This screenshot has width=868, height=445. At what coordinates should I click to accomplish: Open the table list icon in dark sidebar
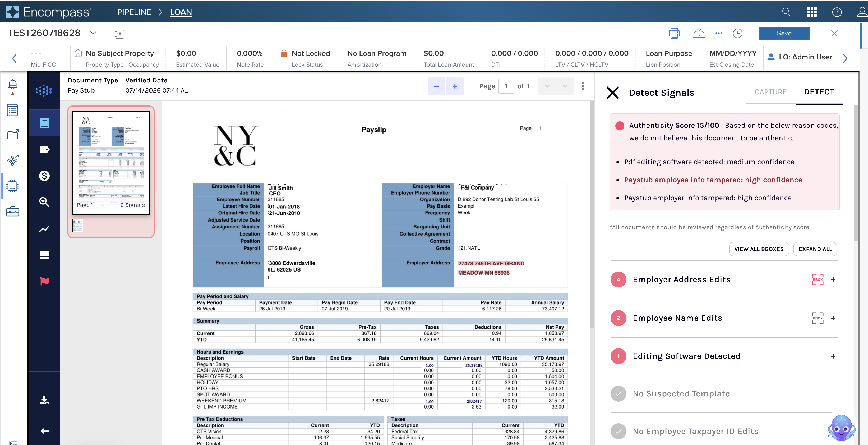[44, 255]
